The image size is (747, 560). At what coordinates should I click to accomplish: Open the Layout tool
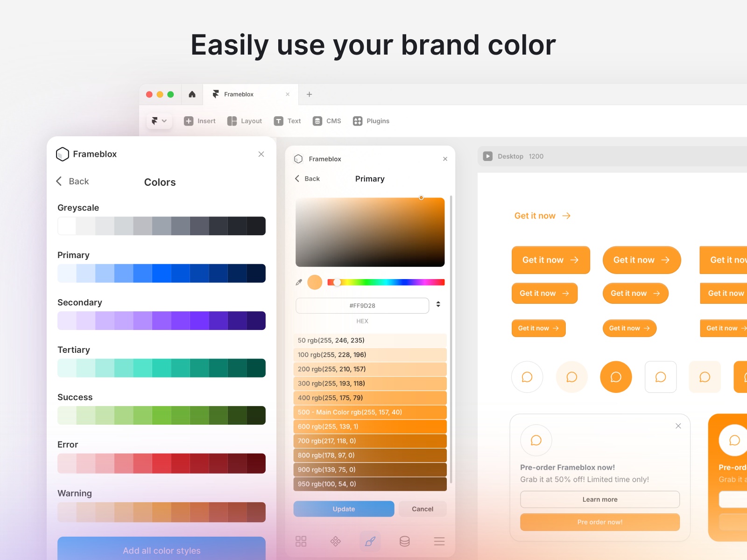point(244,121)
